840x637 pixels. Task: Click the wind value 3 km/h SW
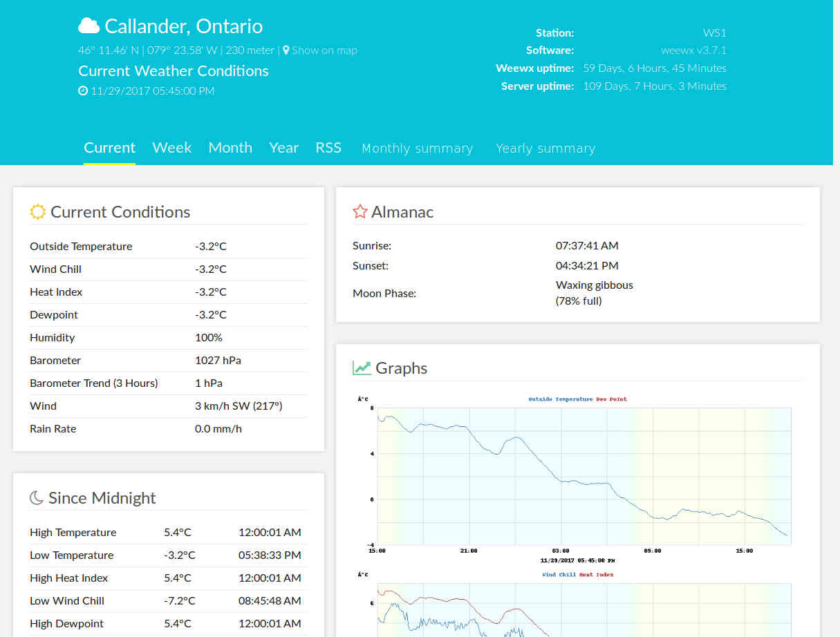click(x=239, y=406)
